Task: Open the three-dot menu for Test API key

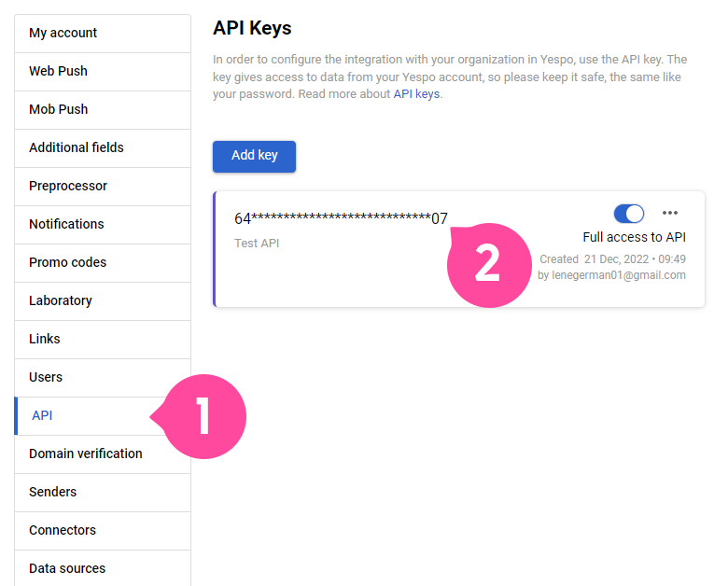Action: click(x=669, y=213)
